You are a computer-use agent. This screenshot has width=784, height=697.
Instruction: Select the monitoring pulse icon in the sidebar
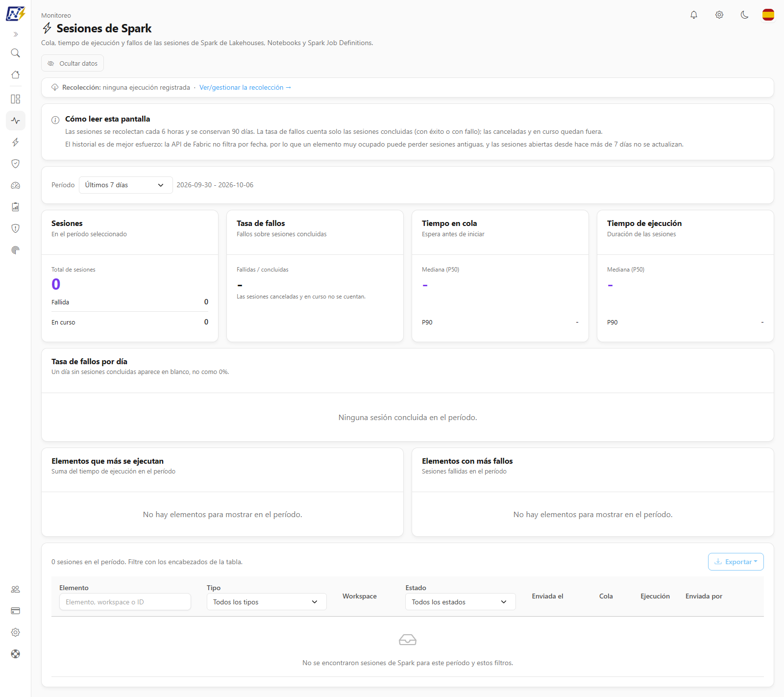pos(16,121)
